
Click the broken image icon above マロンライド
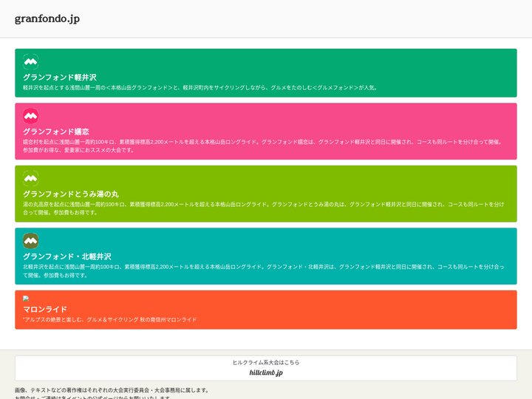(x=26, y=299)
